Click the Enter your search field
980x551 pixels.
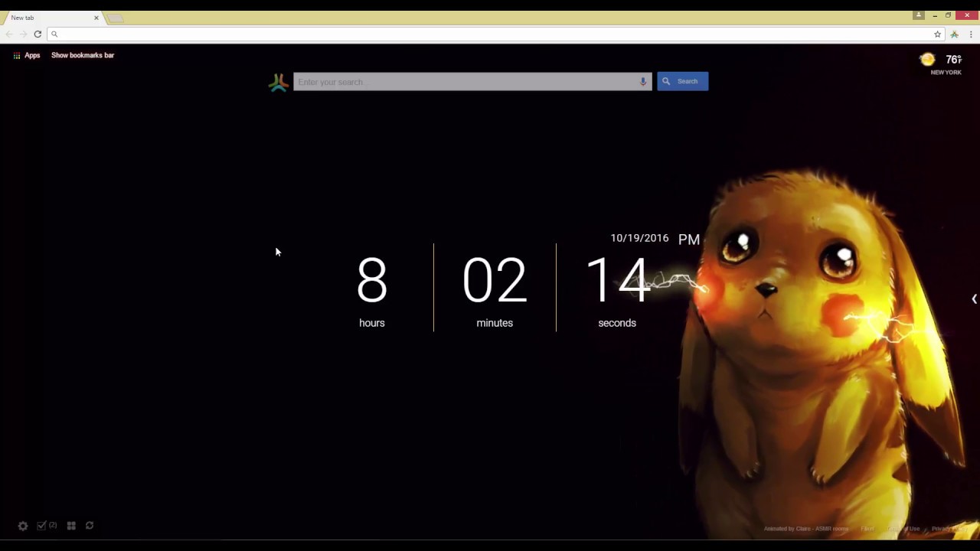pos(465,82)
